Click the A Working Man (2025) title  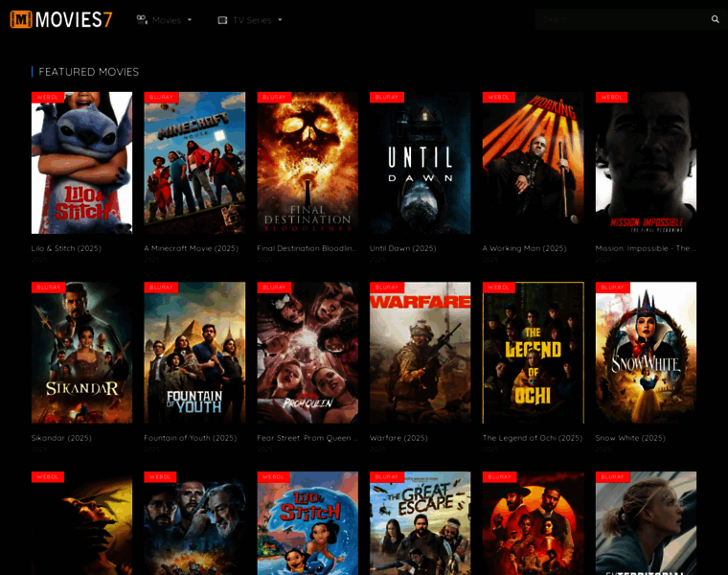coord(524,248)
